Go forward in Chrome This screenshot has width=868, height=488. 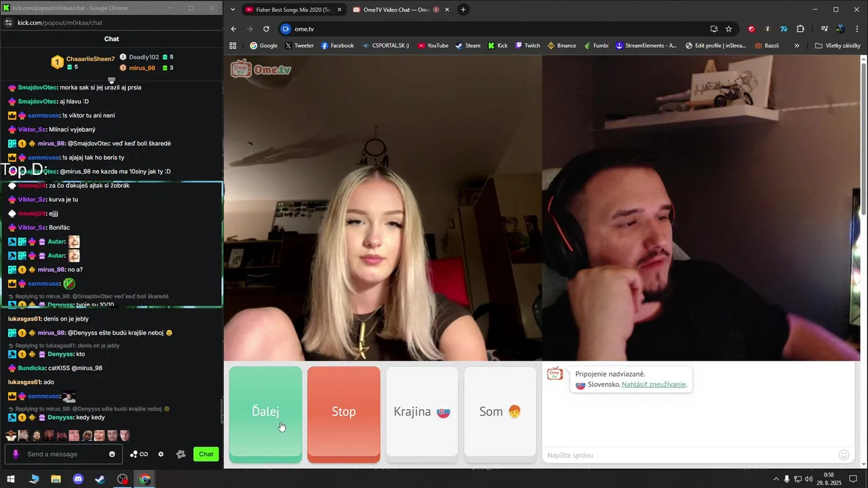[250, 29]
